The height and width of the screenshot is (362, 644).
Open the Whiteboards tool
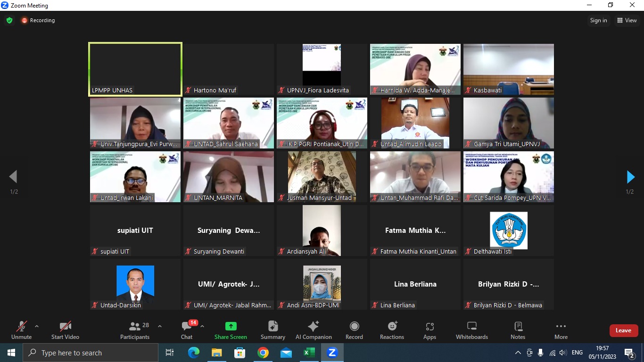pos(472,330)
